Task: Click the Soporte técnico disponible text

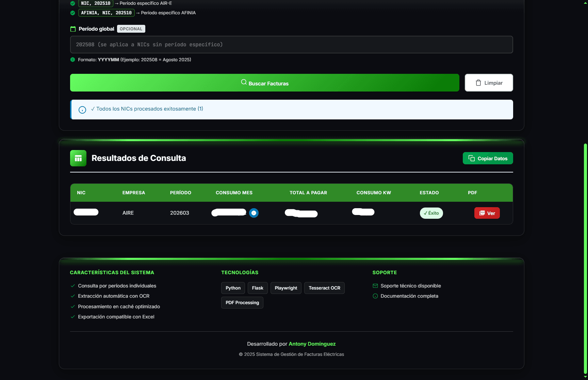Action: tap(411, 286)
